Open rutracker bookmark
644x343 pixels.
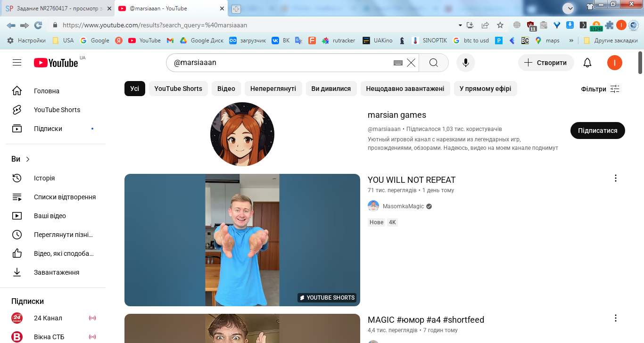click(x=339, y=41)
